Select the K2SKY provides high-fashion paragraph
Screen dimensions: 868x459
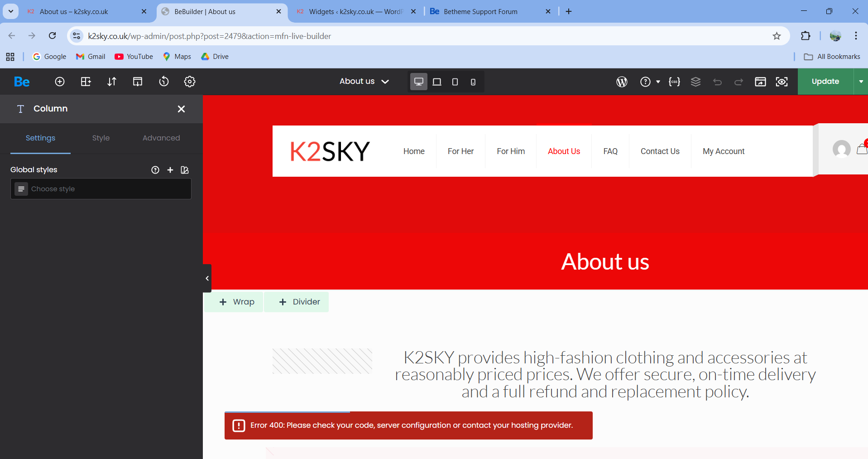pos(605,374)
